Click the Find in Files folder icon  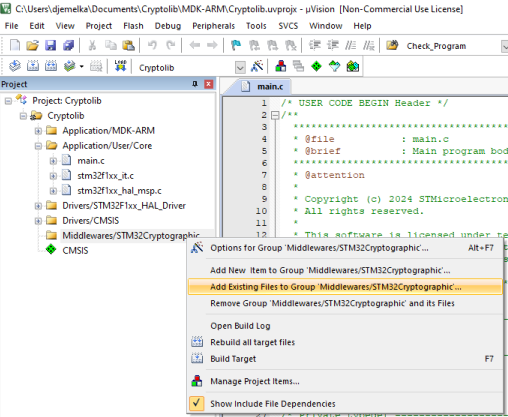392,45
